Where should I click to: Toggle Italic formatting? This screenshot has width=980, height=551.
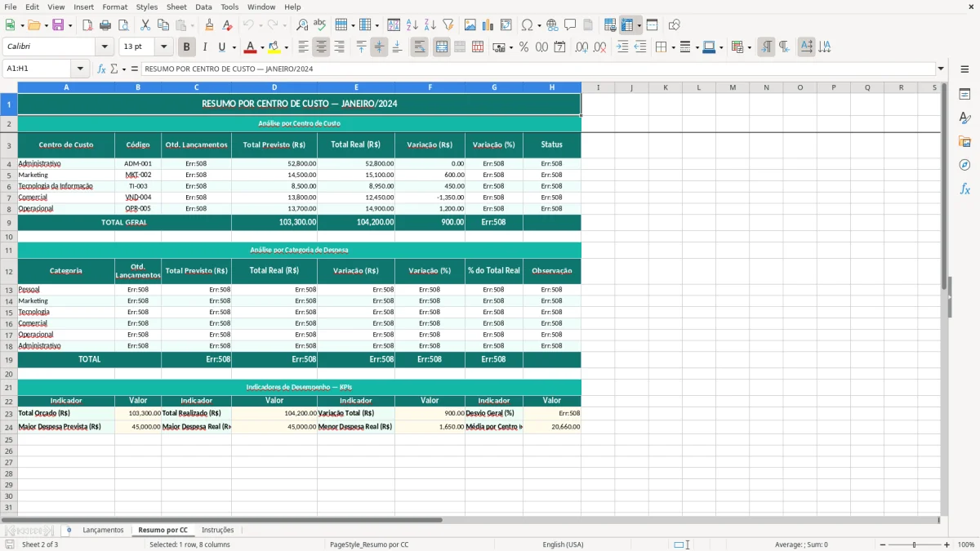pyautogui.click(x=204, y=47)
